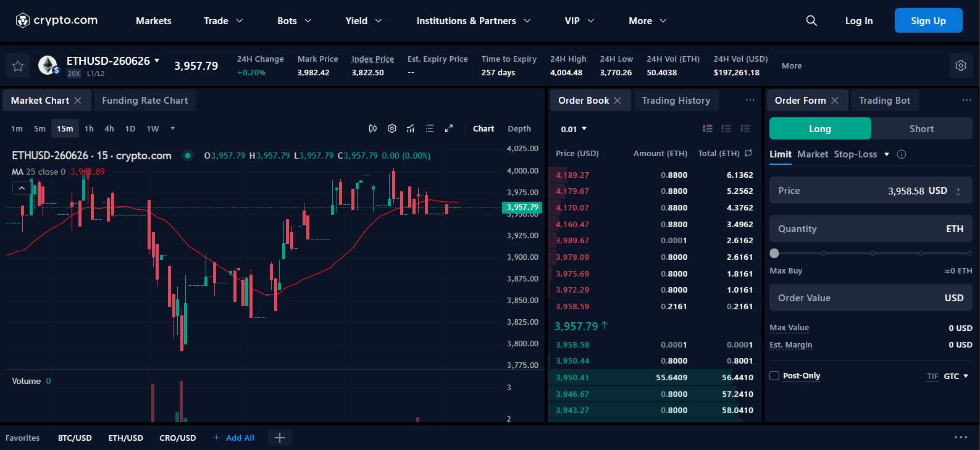Click the search magnifier icon
Screen dimensions: 980x450
pyautogui.click(x=811, y=21)
